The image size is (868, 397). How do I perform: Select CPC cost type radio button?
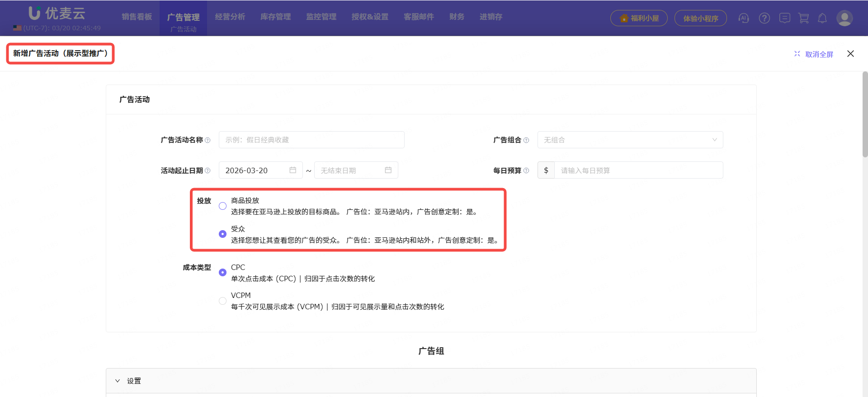click(x=222, y=272)
